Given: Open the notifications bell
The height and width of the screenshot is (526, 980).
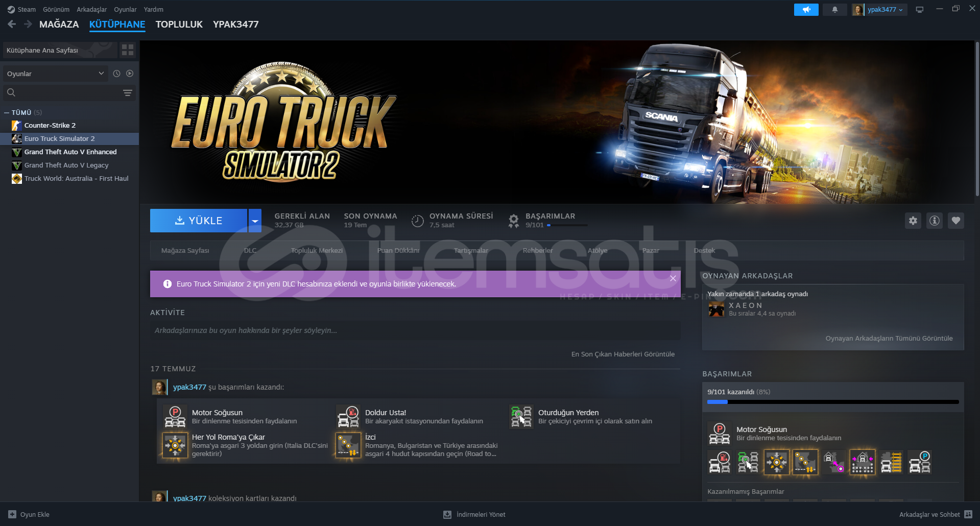Looking at the screenshot, I should (834, 10).
